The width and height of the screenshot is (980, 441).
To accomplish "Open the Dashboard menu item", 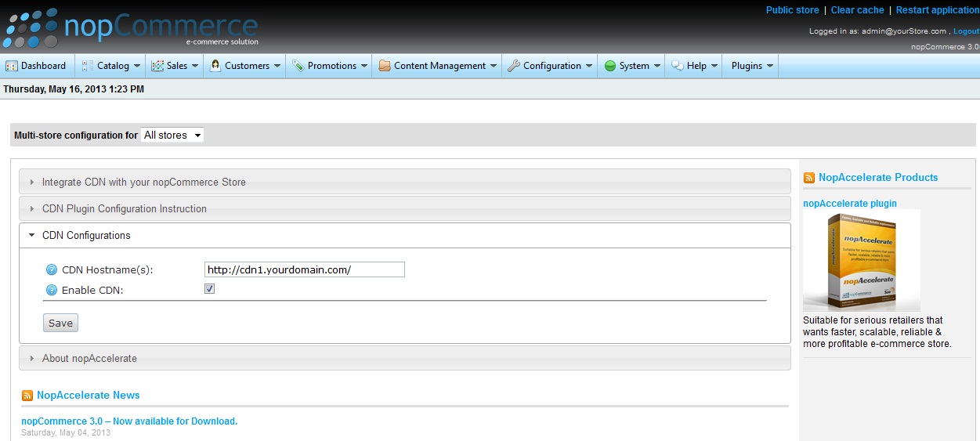I will [37, 66].
